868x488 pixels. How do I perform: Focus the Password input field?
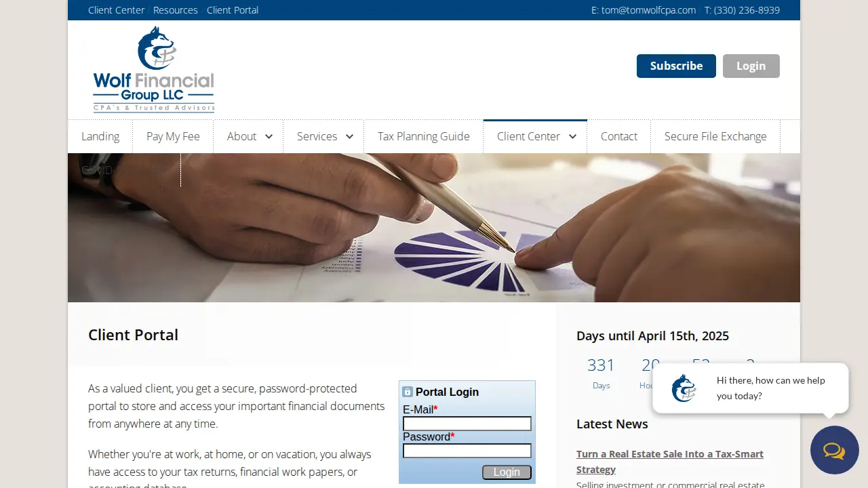tap(467, 451)
